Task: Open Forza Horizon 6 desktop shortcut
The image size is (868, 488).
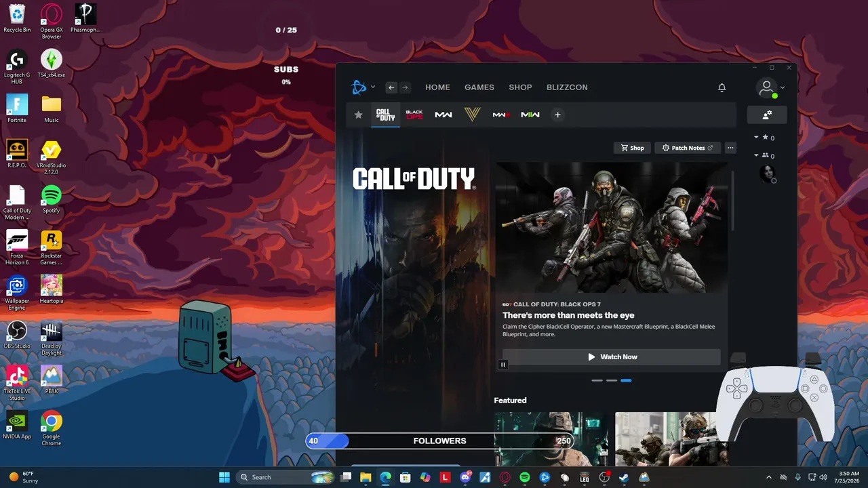Action: click(x=17, y=247)
